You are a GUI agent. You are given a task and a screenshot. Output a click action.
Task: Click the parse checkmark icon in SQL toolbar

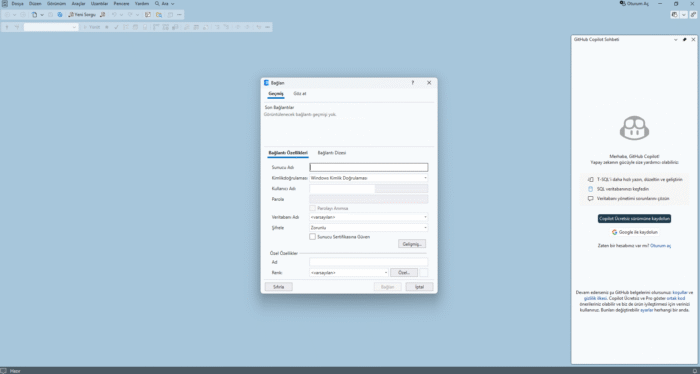[117, 27]
